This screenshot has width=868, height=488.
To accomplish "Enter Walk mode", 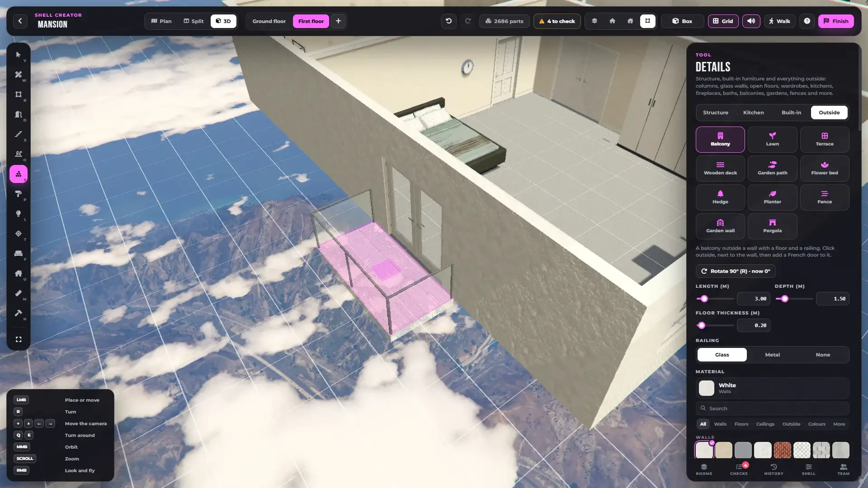I will point(779,21).
